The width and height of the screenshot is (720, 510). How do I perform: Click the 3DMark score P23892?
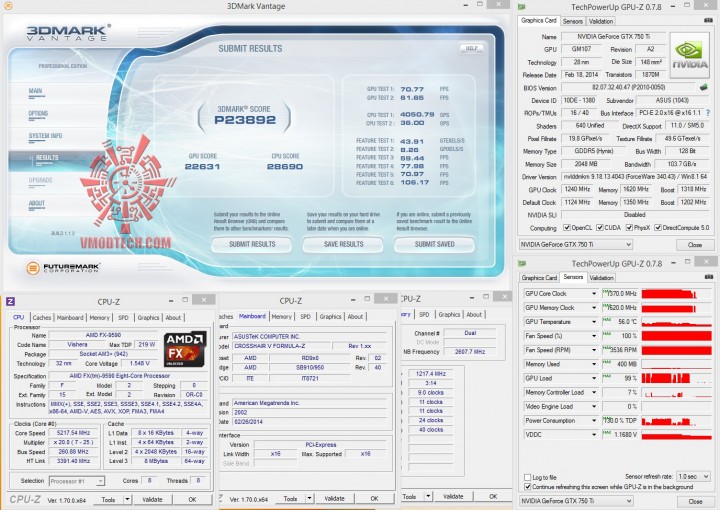(245, 120)
